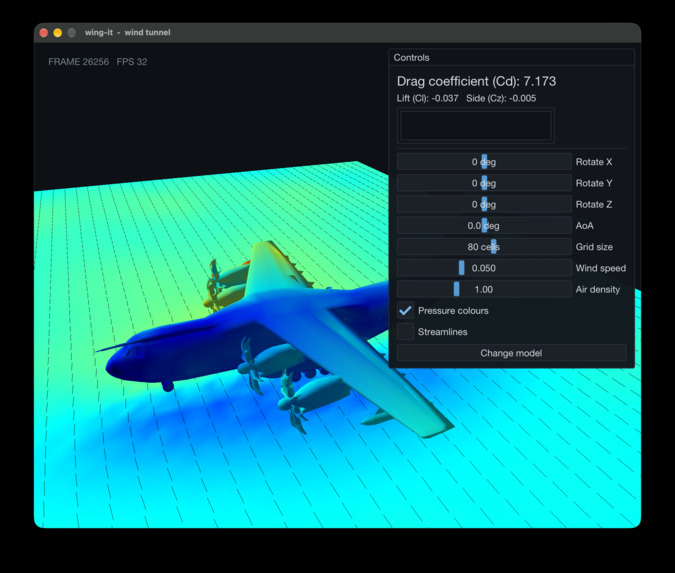Click the Grid size slider
The image size is (675, 573).
(484, 247)
